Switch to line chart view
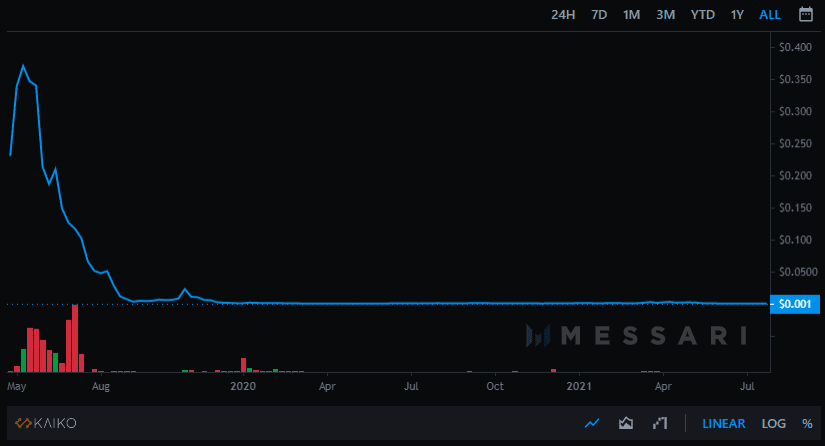Viewport: 825px width, 446px height. coord(592,423)
